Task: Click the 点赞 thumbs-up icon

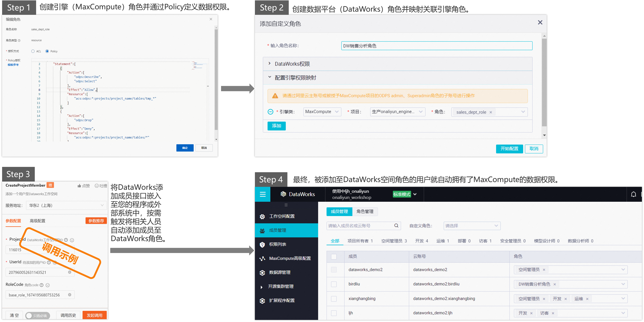Action: [79, 186]
